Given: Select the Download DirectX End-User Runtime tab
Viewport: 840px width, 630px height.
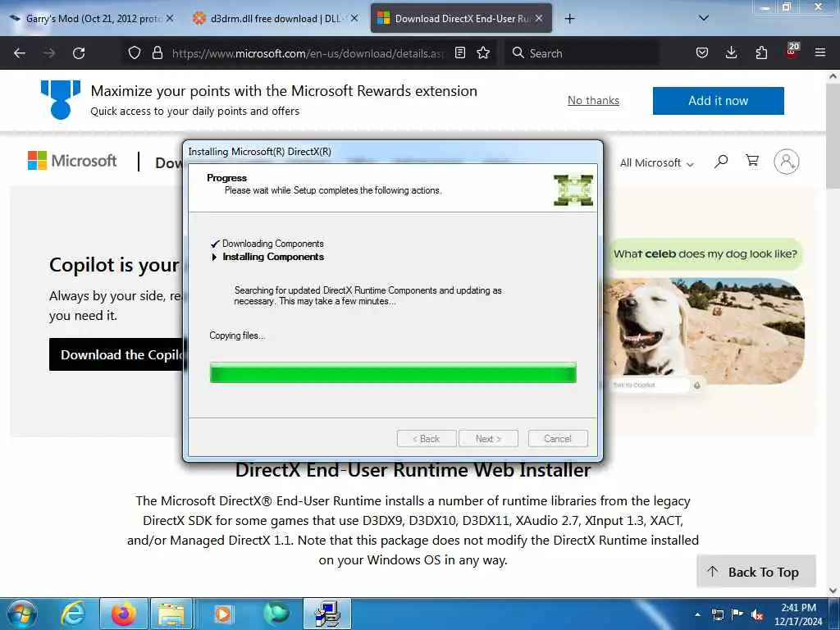Looking at the screenshot, I should pos(461,19).
